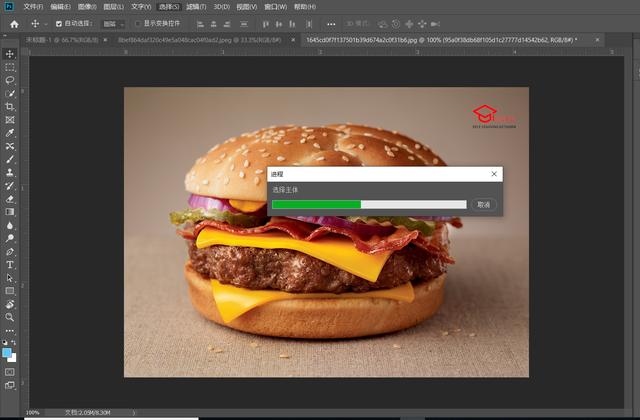Open the 文件 menu
Viewport: 640px width, 420px height.
click(x=33, y=7)
